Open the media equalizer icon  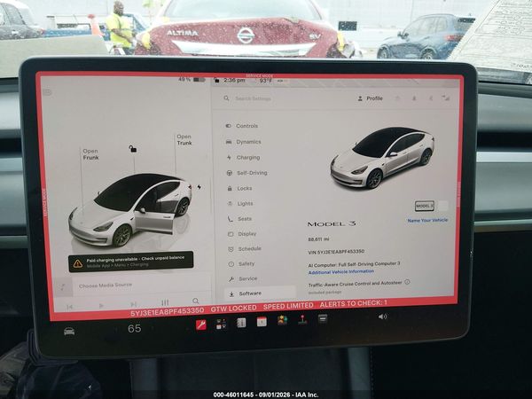pos(165,302)
